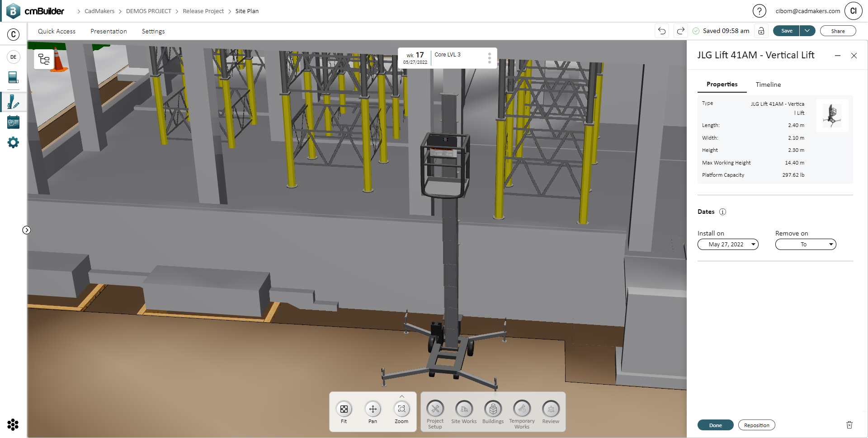The width and height of the screenshot is (868, 438).
Task: Open the building model icon in sidebar
Action: [14, 77]
